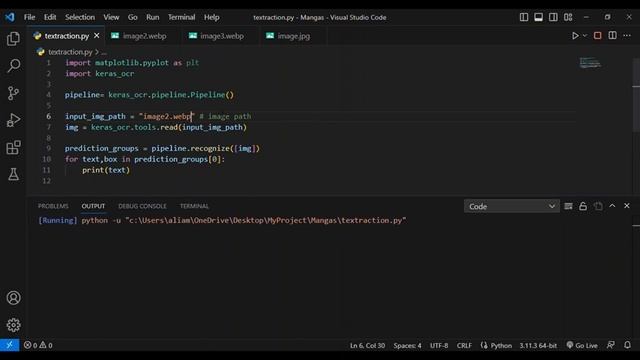Click the "image2.webp" string on line 6
Screen dimensions: 640x360
click(x=167, y=116)
